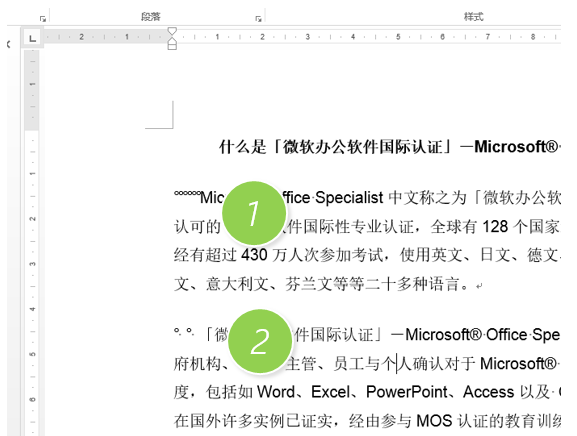Click the 样式 group label
Viewport: 577px width, 436px height.
coord(474,17)
